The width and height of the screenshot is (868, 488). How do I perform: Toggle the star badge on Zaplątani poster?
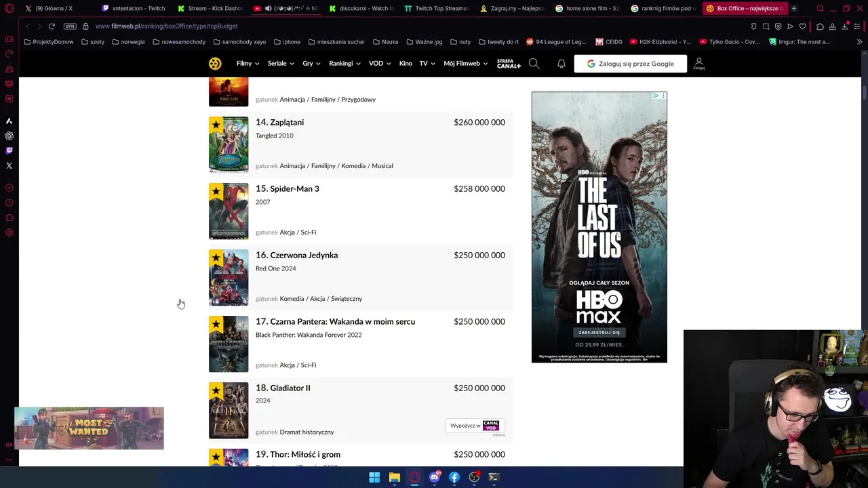tap(216, 125)
